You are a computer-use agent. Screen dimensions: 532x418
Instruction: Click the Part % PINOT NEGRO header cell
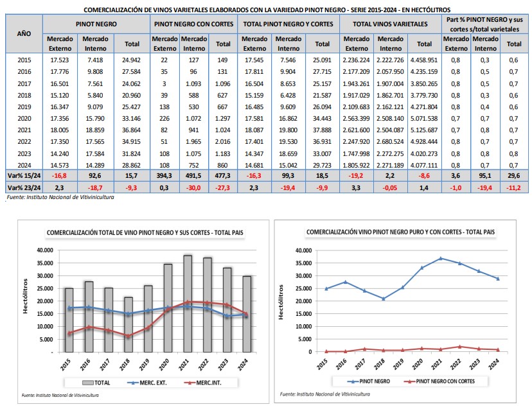tap(484, 24)
